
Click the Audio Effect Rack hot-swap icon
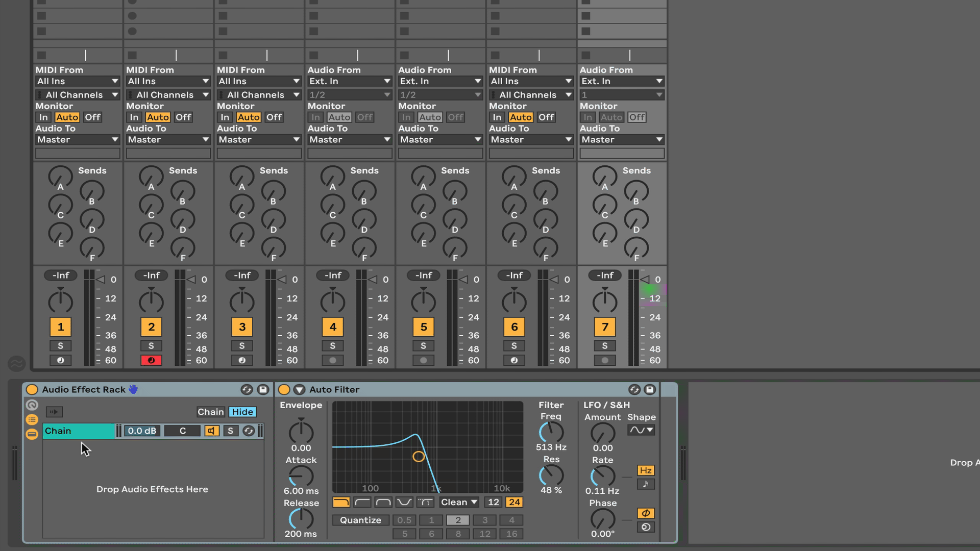[247, 390]
